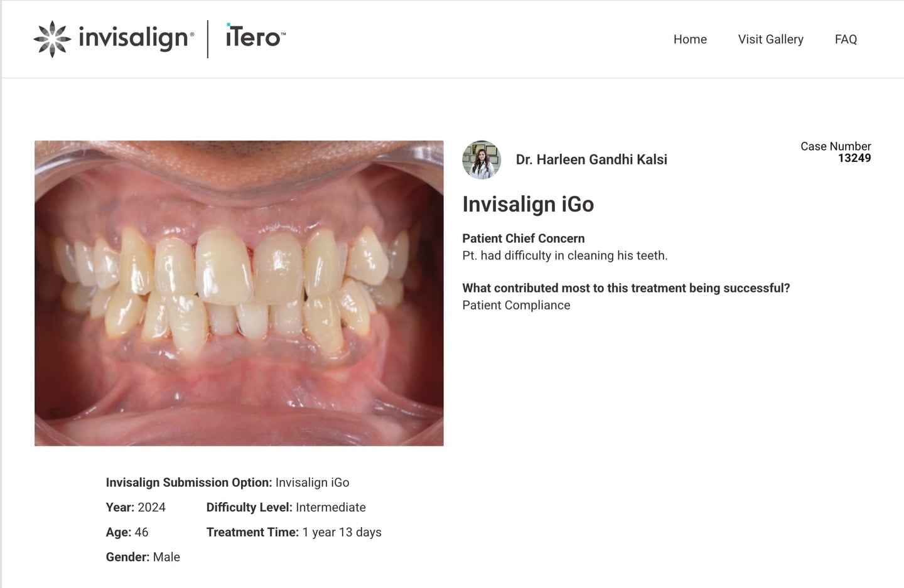Image resolution: width=904 pixels, height=588 pixels.
Task: Click the Gender Male field
Action: click(x=143, y=557)
